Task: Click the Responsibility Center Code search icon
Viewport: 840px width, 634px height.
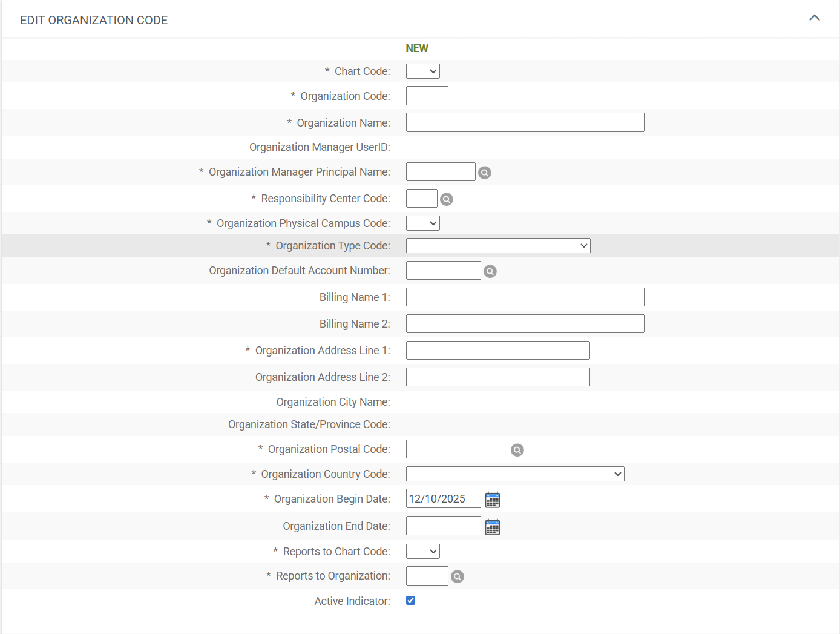Action: [x=447, y=199]
